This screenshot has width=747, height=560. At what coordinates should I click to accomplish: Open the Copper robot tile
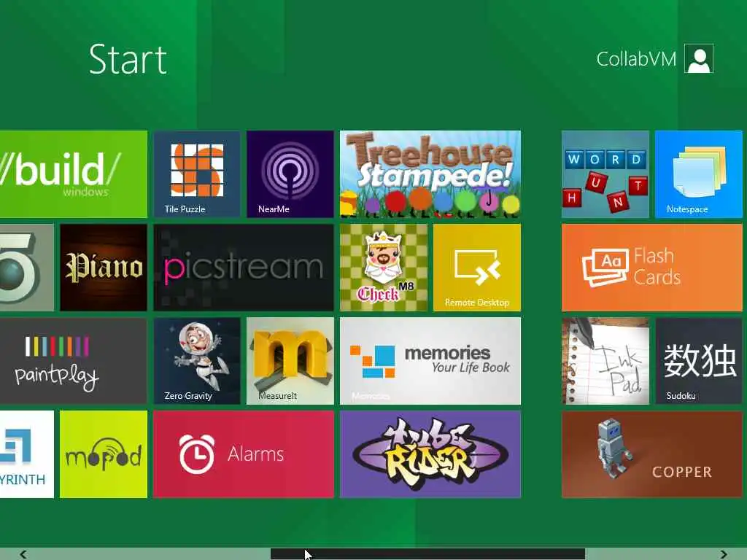651,454
